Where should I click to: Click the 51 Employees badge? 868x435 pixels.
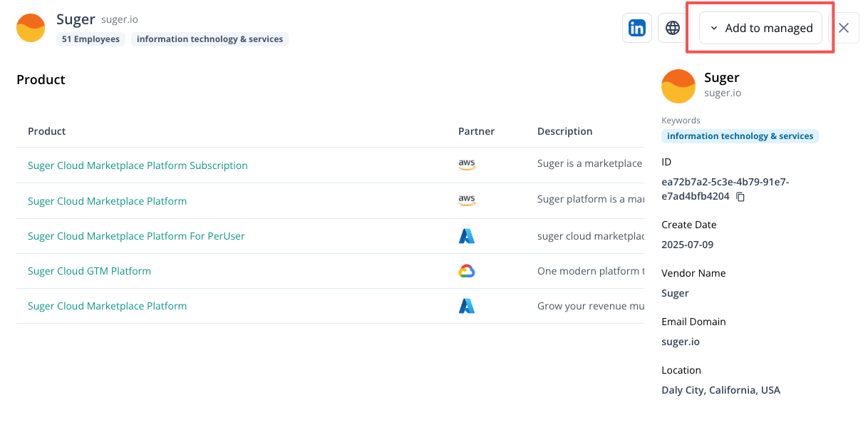(91, 39)
